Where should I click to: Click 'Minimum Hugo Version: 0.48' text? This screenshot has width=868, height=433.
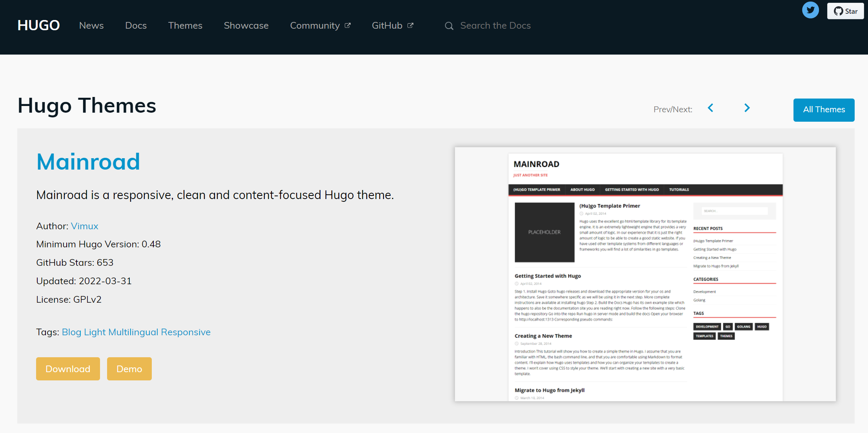click(98, 244)
